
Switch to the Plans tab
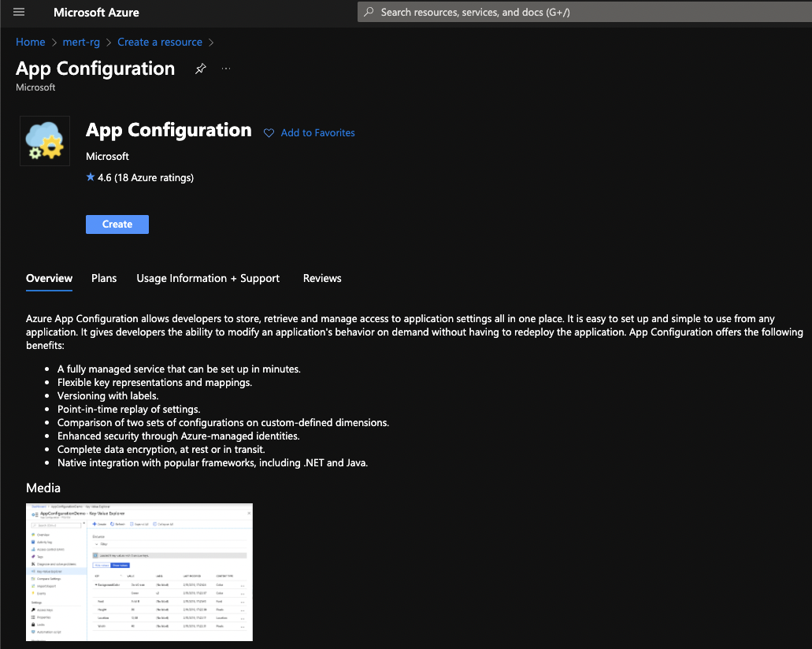coord(104,278)
